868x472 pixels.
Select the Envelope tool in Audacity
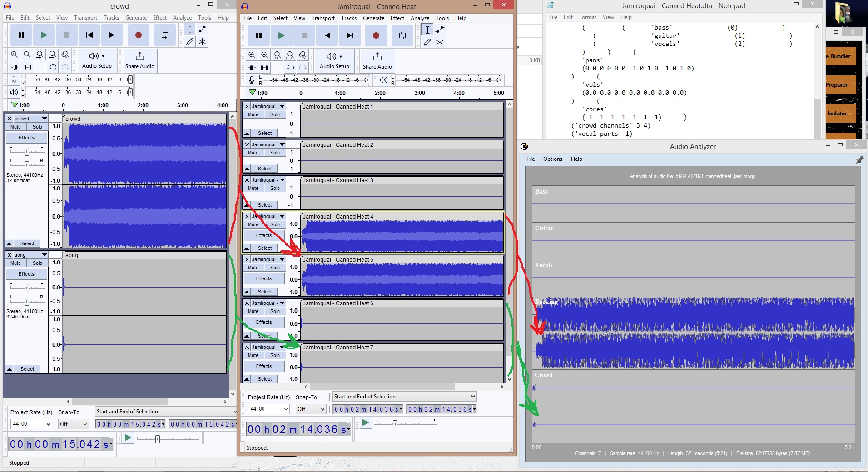click(439, 30)
